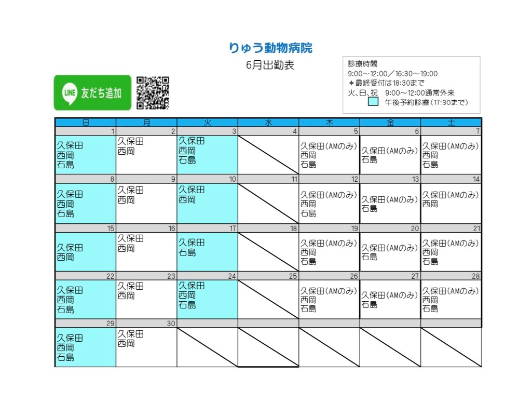This screenshot has width=532, height=417.
Task: Click the staff cell for June 19
Action: 329,252
